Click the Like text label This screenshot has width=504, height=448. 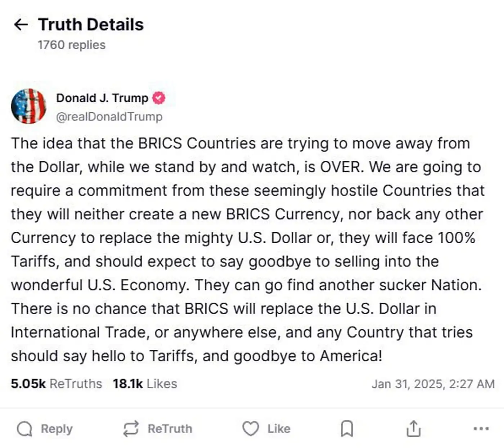(279, 429)
